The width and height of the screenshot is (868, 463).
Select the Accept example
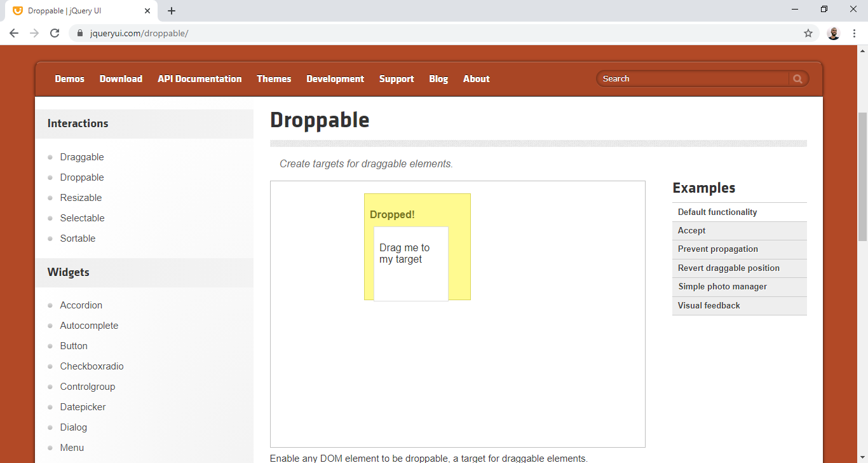click(691, 231)
